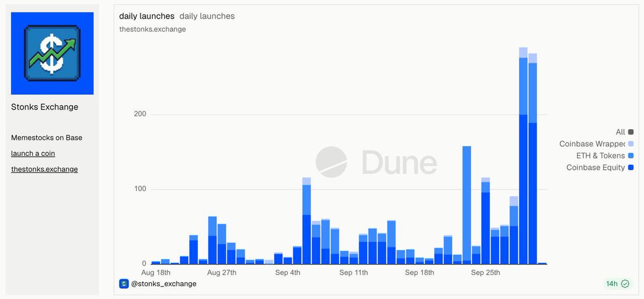Image resolution: width=644 pixels, height=299 pixels.
Task: Click the dark blue Coinbase Equity dot
Action: coord(631,167)
